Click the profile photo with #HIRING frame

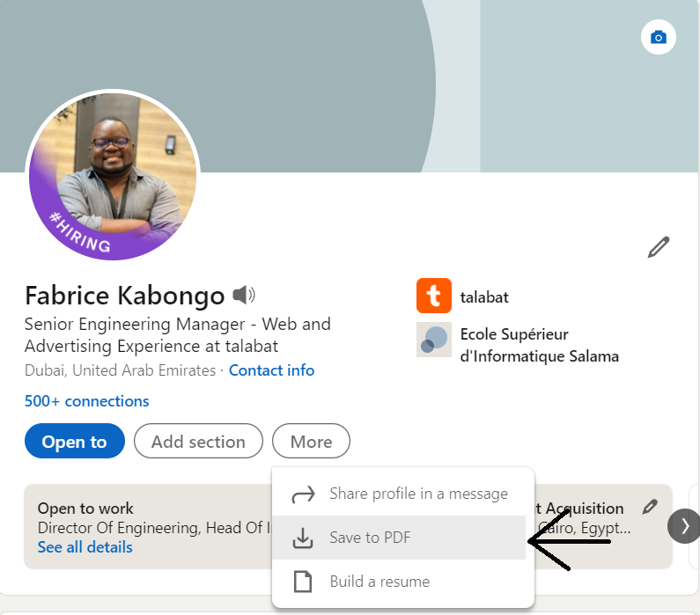point(112,175)
